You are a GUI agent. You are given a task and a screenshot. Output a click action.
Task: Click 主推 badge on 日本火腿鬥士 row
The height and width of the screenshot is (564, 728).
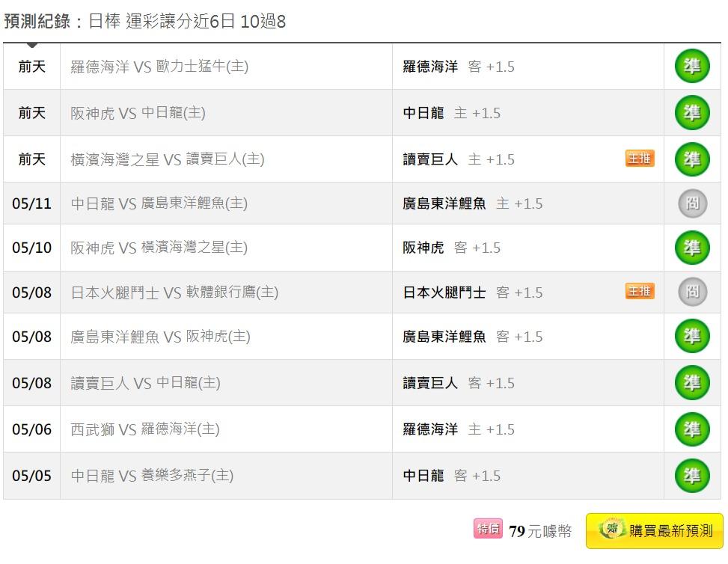point(639,292)
